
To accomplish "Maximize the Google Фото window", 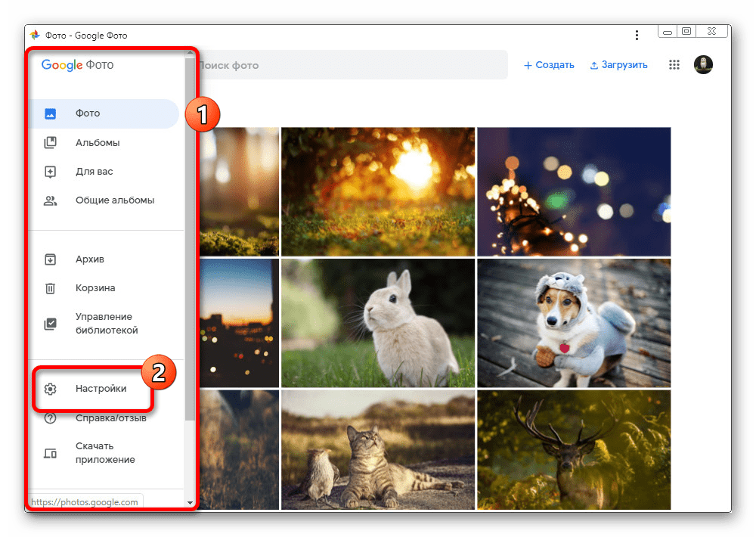I will (686, 31).
